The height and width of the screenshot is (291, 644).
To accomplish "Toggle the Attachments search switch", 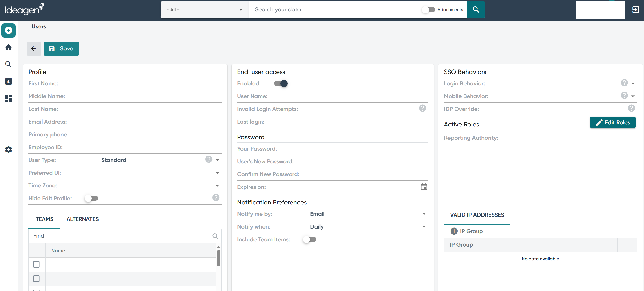I will coord(429,9).
